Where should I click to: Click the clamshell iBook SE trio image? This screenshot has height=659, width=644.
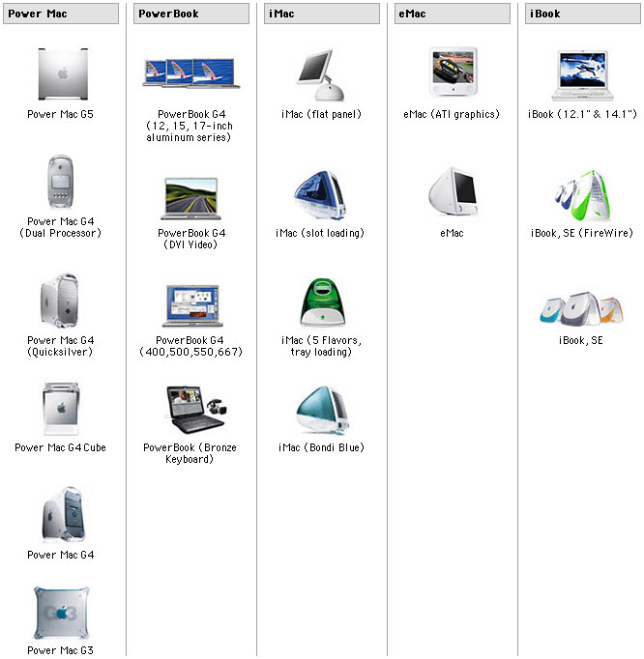pyautogui.click(x=582, y=309)
